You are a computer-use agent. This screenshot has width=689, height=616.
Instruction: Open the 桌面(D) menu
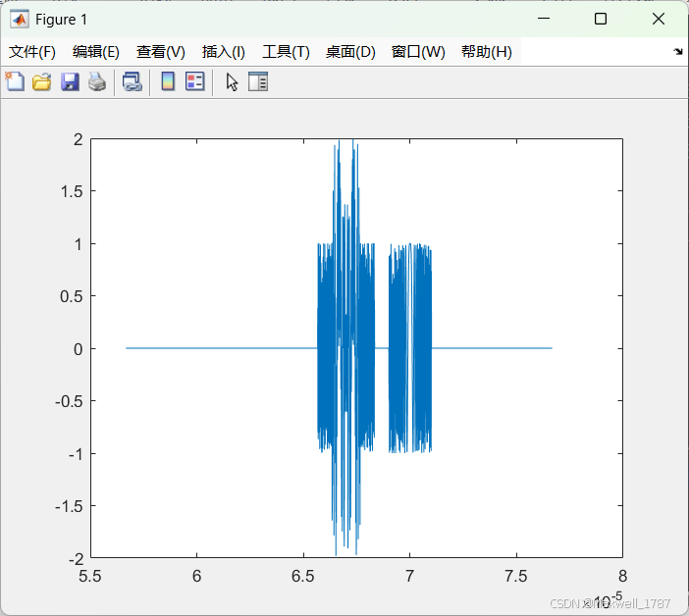click(350, 52)
